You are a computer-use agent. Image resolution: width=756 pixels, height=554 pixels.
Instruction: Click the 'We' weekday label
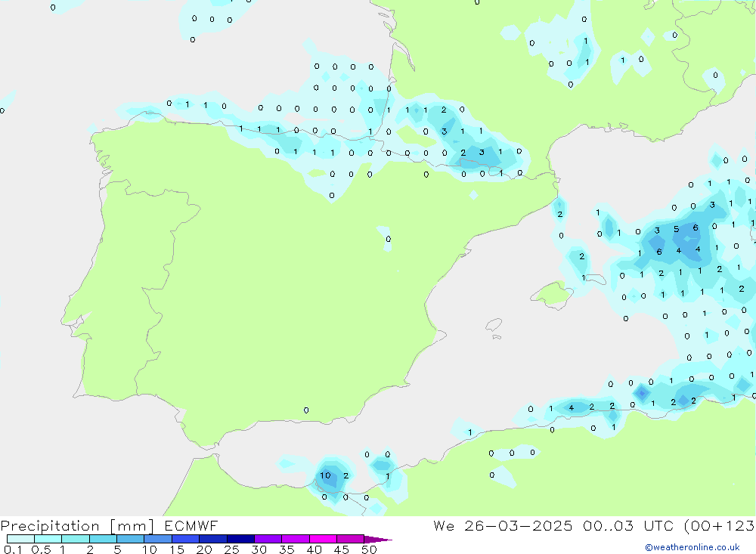coord(444,525)
